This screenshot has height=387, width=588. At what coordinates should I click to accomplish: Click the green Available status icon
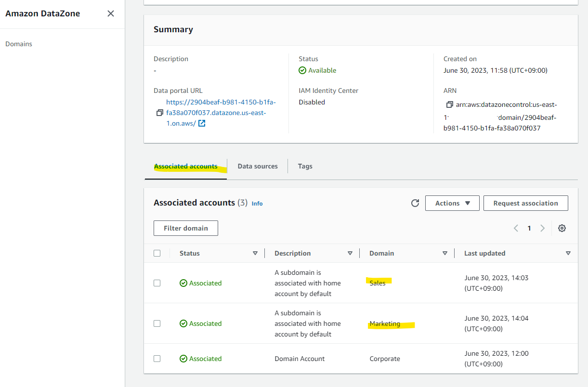(x=302, y=70)
